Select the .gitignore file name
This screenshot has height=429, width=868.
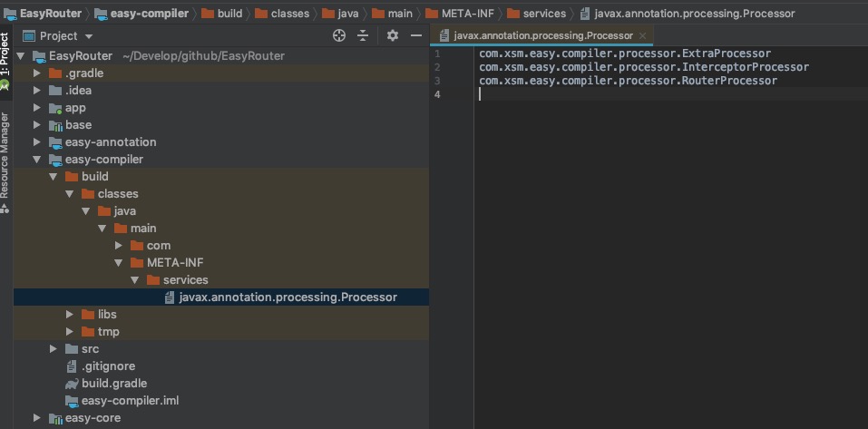109,366
